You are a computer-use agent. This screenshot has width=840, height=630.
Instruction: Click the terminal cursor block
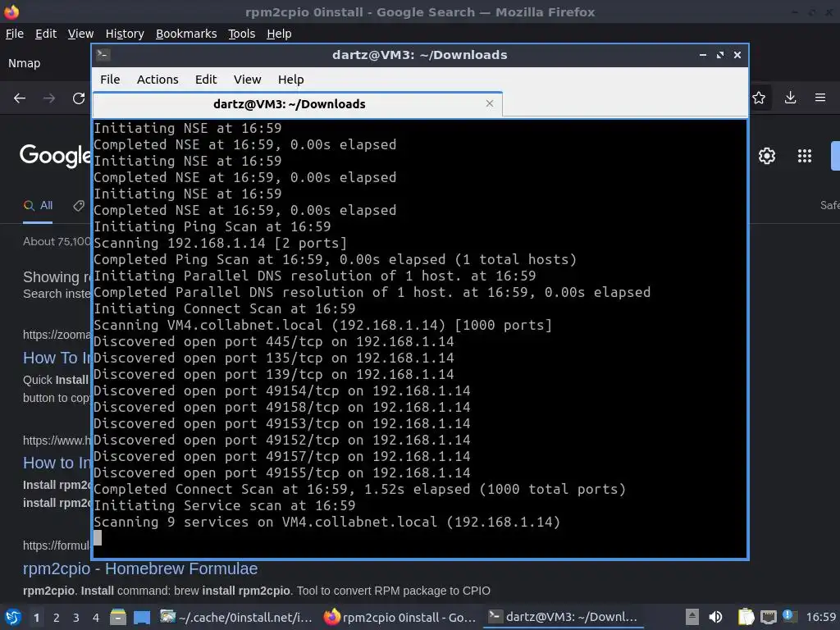pos(98,538)
